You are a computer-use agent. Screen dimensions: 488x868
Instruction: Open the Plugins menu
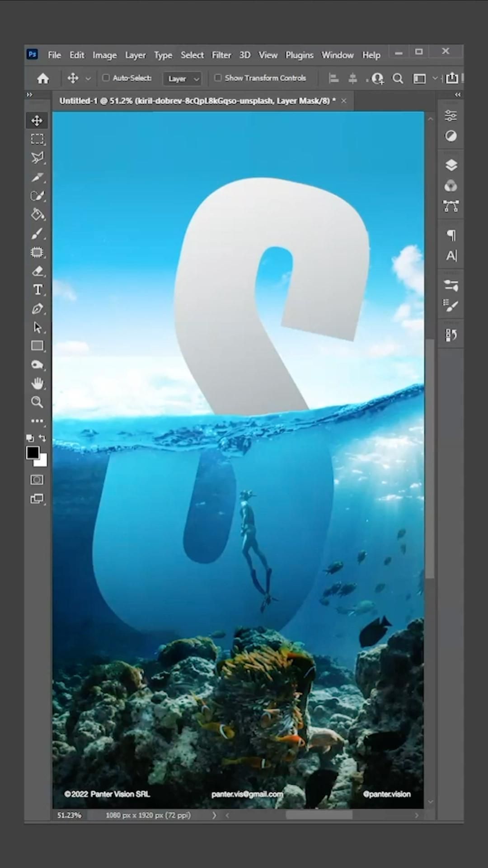[x=299, y=55]
